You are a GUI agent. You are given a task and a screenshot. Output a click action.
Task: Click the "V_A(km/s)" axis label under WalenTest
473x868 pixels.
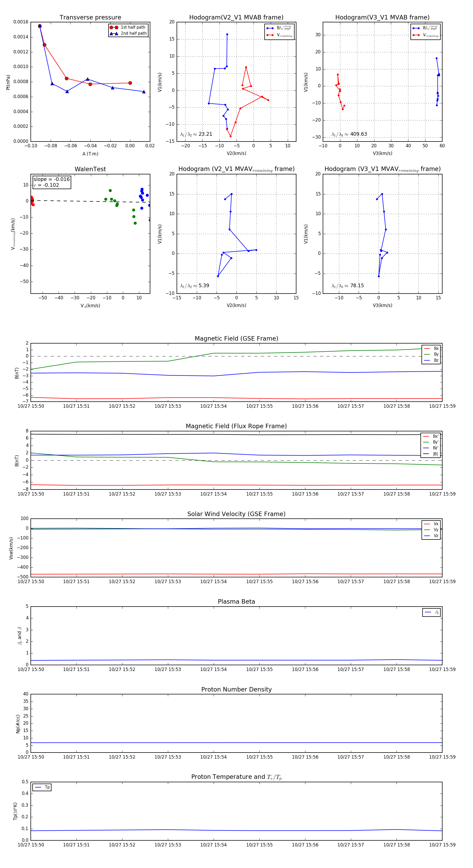[90, 306]
